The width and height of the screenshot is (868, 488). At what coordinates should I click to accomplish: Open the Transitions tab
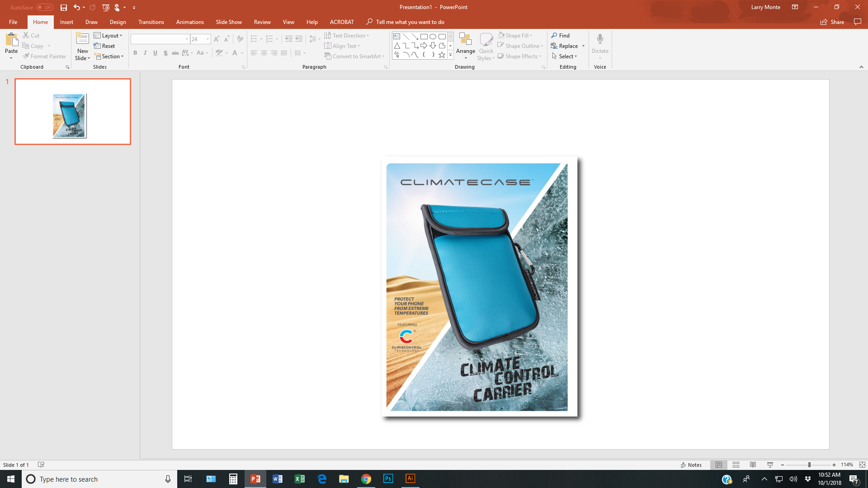click(151, 22)
